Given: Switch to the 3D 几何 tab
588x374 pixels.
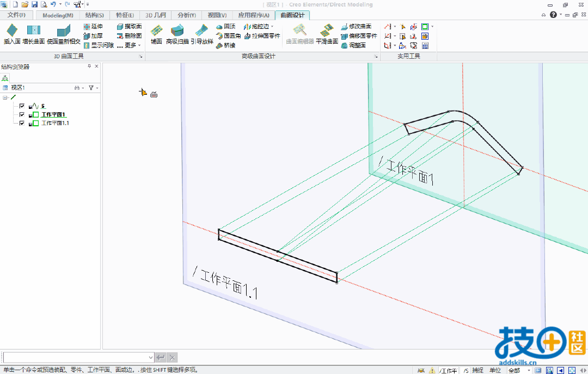Looking at the screenshot, I should click(x=156, y=15).
